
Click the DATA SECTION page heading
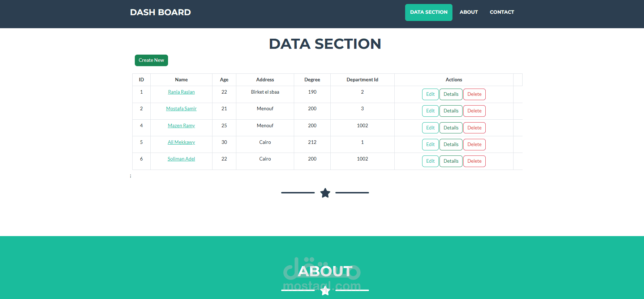[x=325, y=44]
